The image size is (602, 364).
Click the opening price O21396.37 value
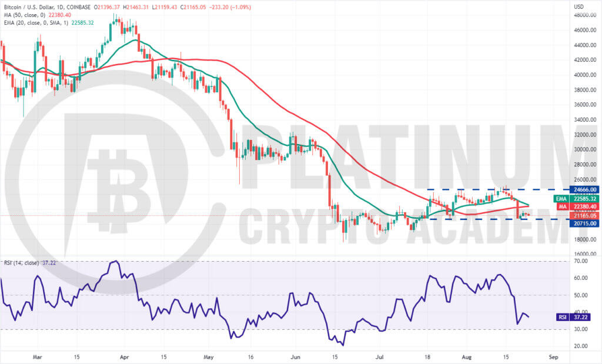click(107, 7)
